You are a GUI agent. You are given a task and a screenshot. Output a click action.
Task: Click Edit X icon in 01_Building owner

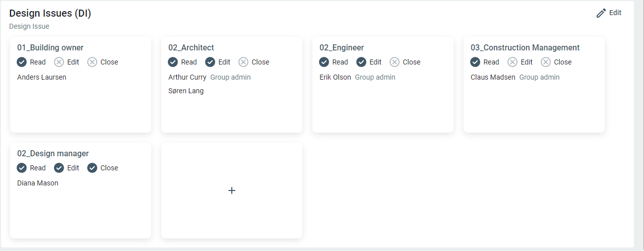pos(59,62)
